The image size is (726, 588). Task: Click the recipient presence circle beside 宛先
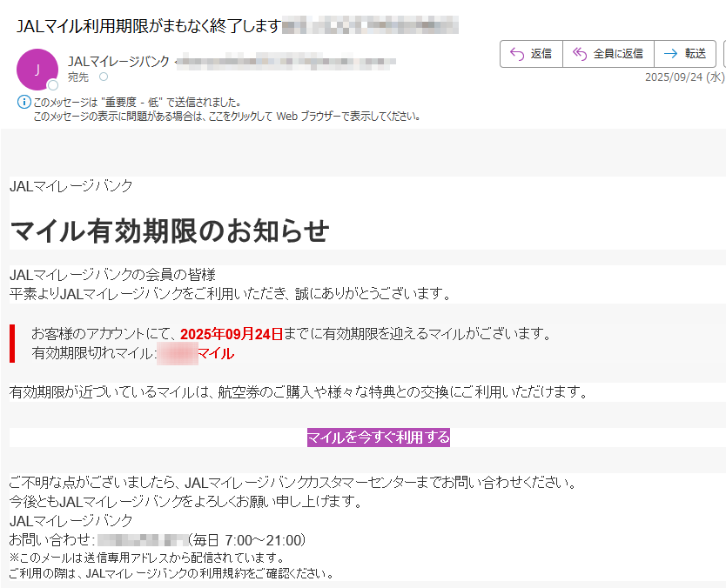pyautogui.click(x=104, y=77)
